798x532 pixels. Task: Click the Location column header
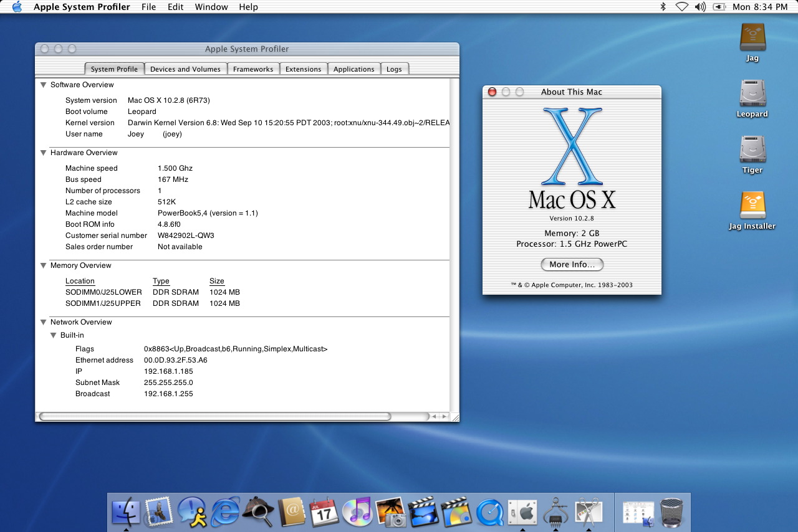point(80,281)
